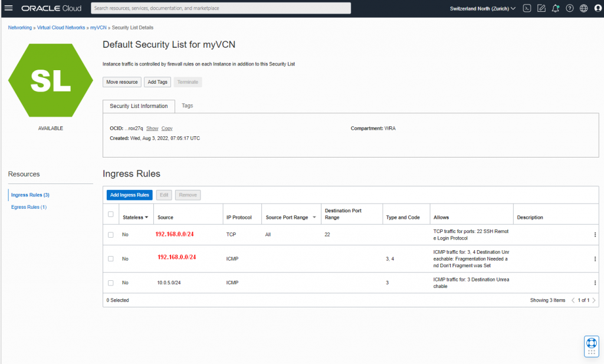Go to Networking breadcrumb

pyautogui.click(x=20, y=28)
